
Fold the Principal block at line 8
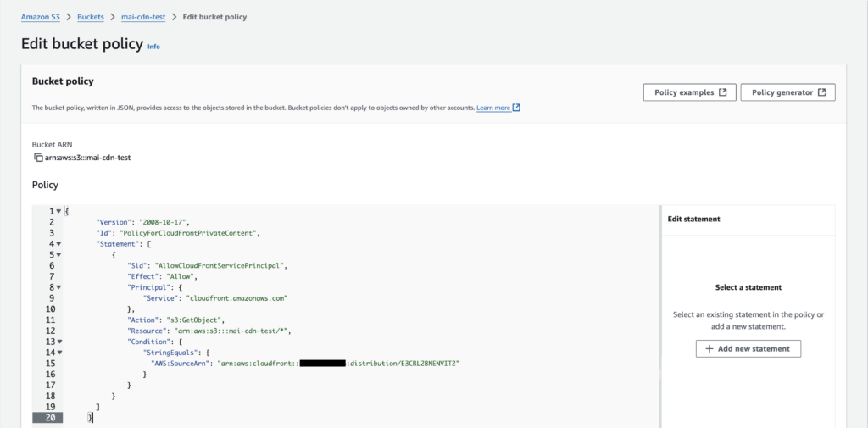coord(58,287)
